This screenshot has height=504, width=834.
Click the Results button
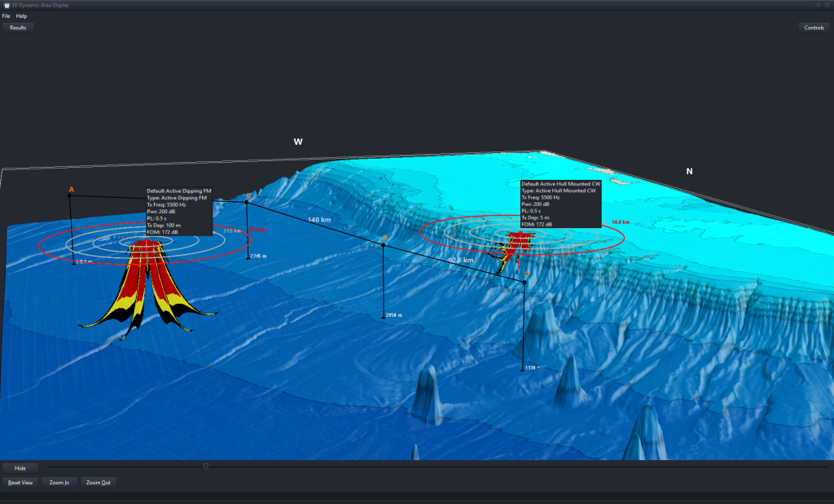[x=17, y=28]
